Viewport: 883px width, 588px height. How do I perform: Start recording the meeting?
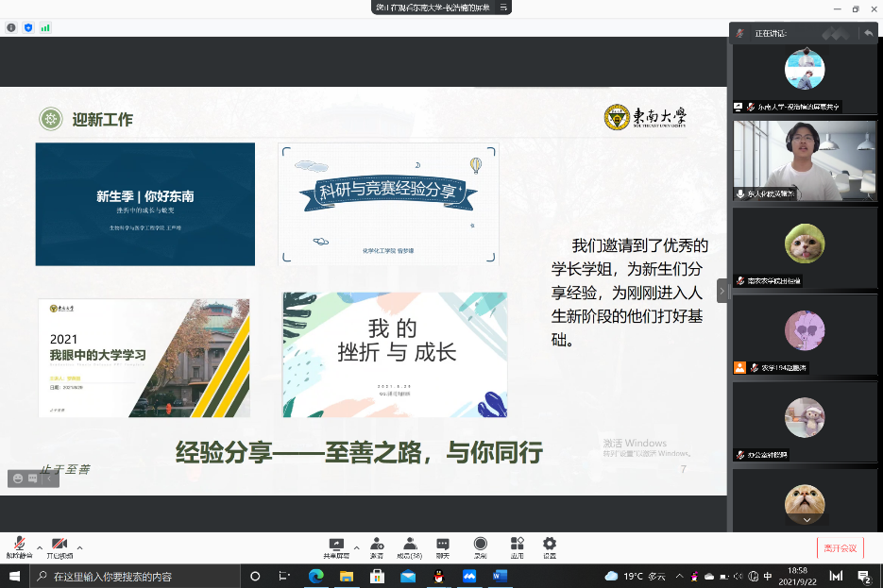pyautogui.click(x=481, y=545)
